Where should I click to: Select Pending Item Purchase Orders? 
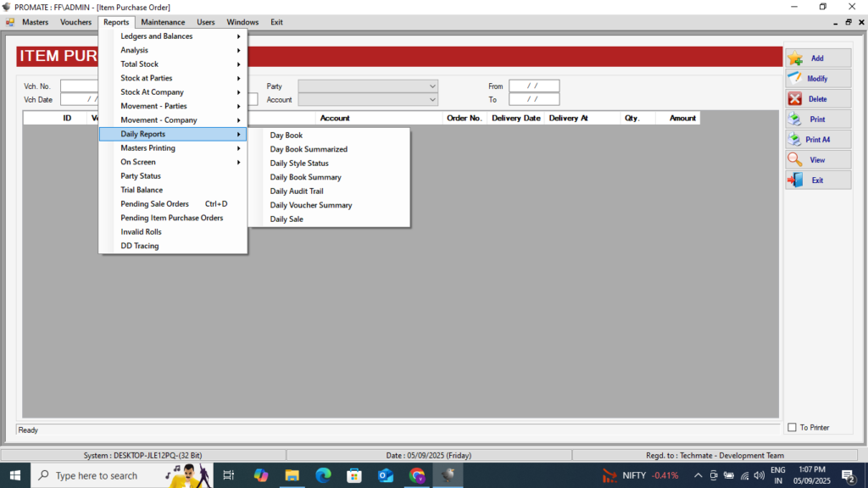click(x=172, y=218)
